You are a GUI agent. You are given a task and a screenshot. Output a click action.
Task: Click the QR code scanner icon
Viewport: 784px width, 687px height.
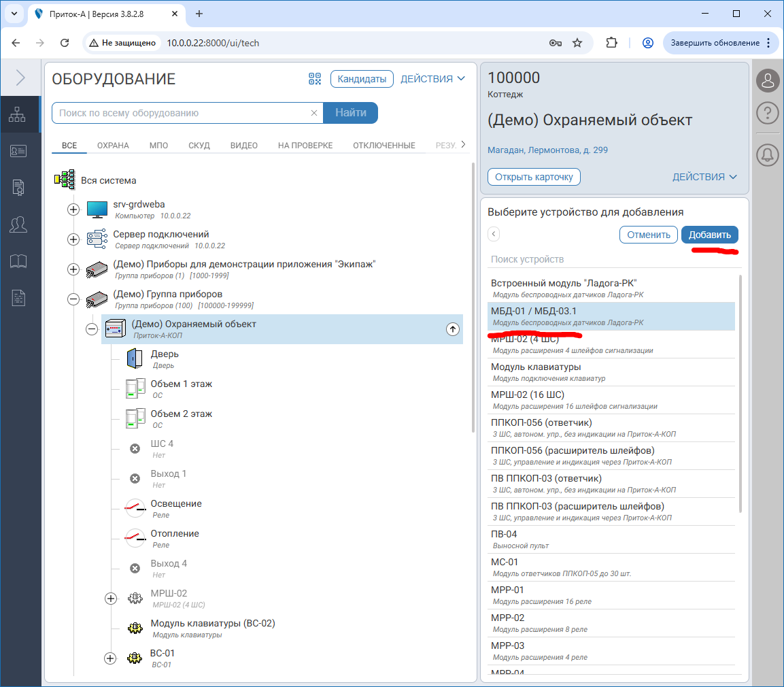[314, 79]
